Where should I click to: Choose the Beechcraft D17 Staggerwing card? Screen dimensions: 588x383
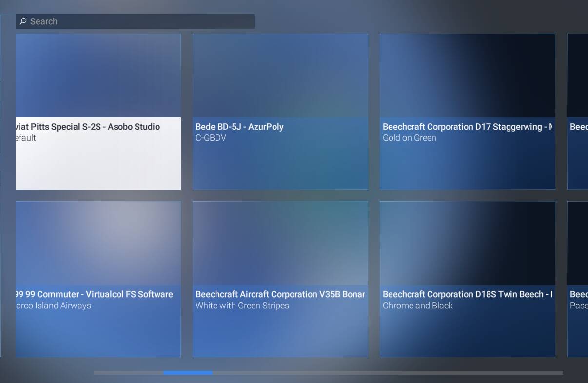pos(468,112)
